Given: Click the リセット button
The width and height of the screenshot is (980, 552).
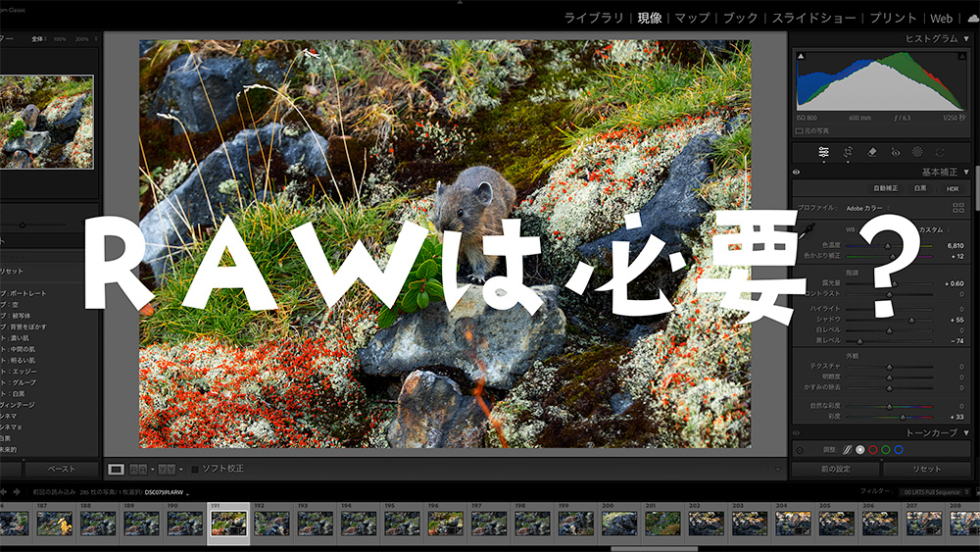Looking at the screenshot, I should coord(926,470).
